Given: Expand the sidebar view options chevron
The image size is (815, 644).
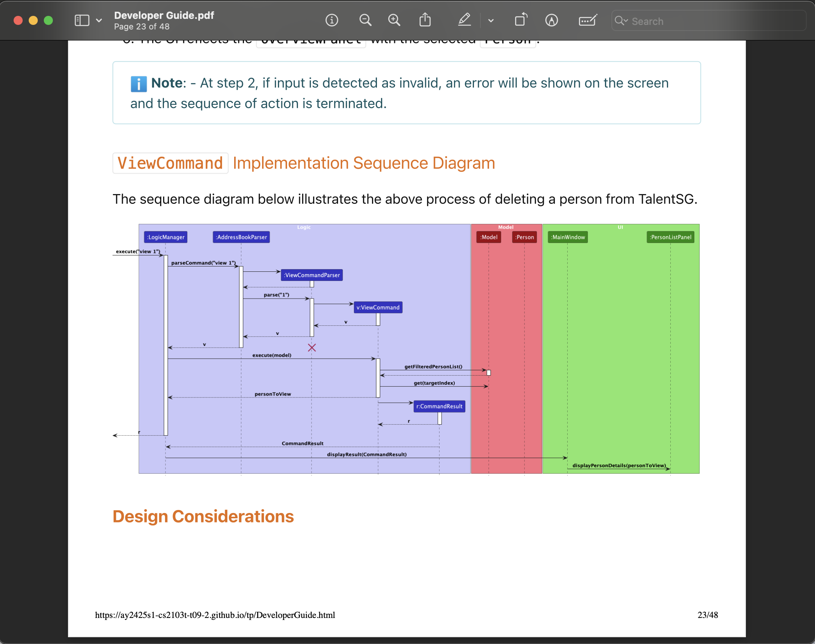Looking at the screenshot, I should click(99, 20).
